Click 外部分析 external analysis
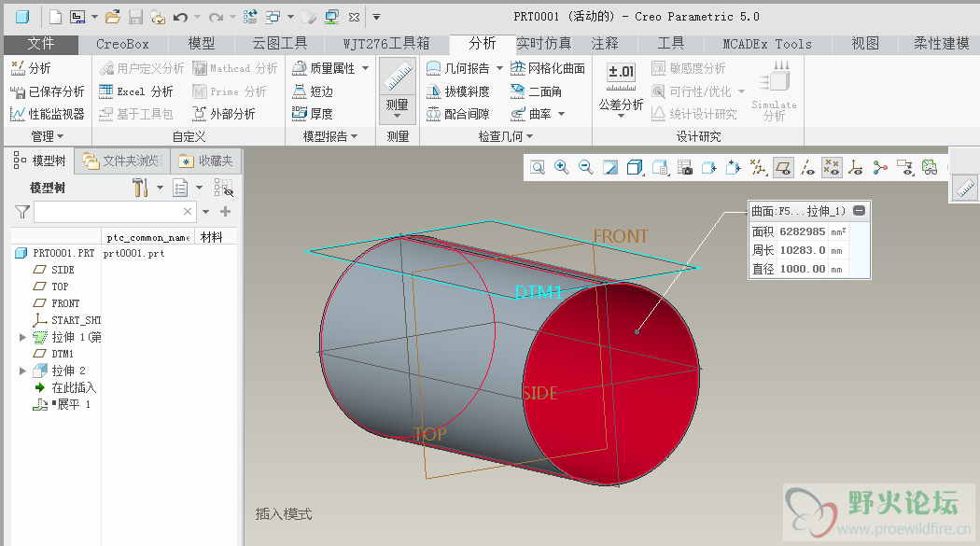Viewport: 980px width, 546px height. point(224,114)
